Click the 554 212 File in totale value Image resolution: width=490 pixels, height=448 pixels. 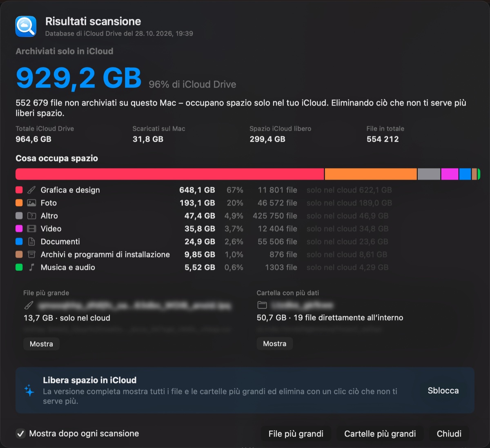pyautogui.click(x=383, y=139)
